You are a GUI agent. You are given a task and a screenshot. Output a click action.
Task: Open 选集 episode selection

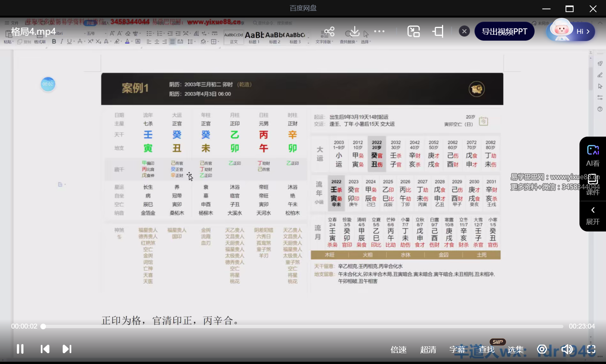coord(516,349)
